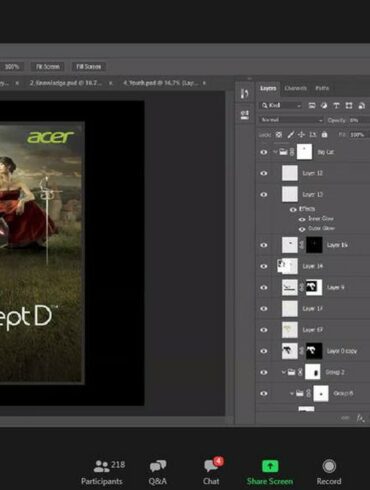The height and width of the screenshot is (490, 370).
Task: Collapse the Group 6 folder arrow
Action: [292, 393]
